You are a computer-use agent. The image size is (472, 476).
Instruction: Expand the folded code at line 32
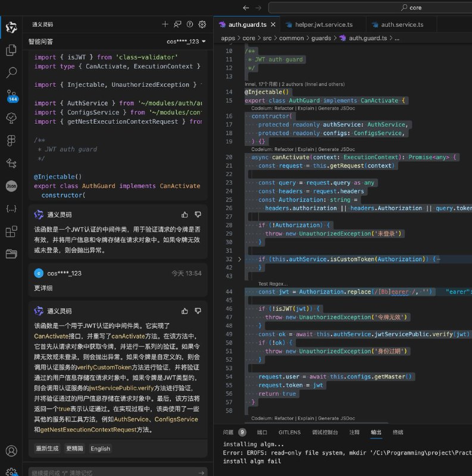coord(240,259)
